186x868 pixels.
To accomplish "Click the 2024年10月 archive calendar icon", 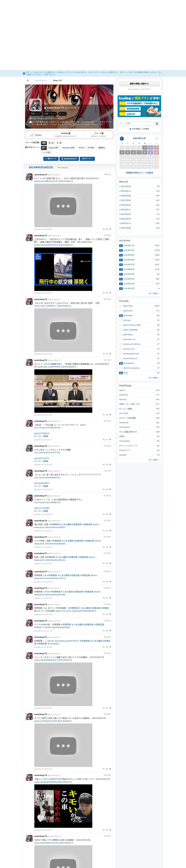I will [121, 250].
